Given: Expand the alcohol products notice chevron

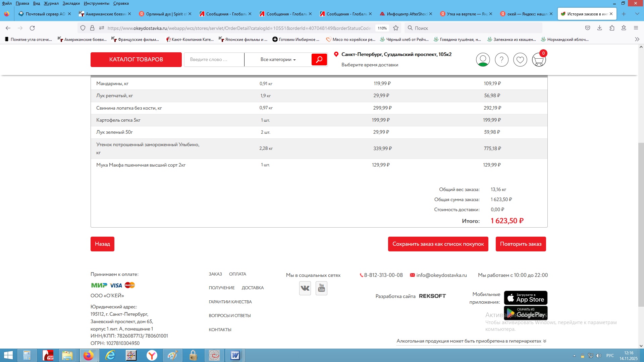Looking at the screenshot, I should [x=545, y=341].
